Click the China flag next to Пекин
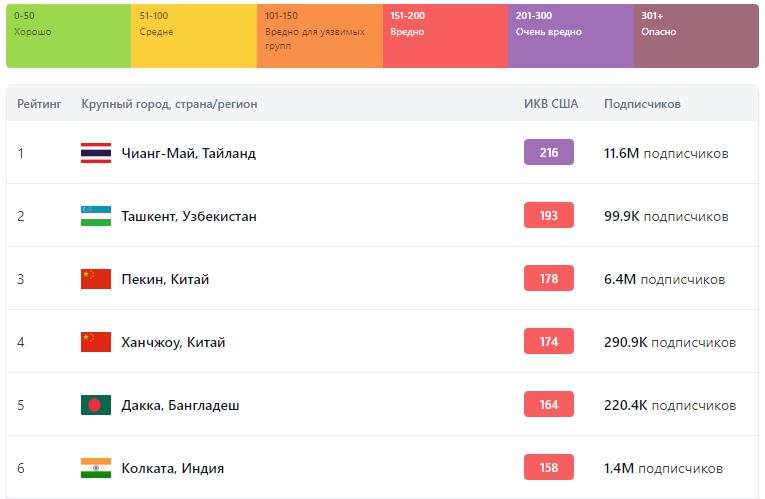 (96, 279)
